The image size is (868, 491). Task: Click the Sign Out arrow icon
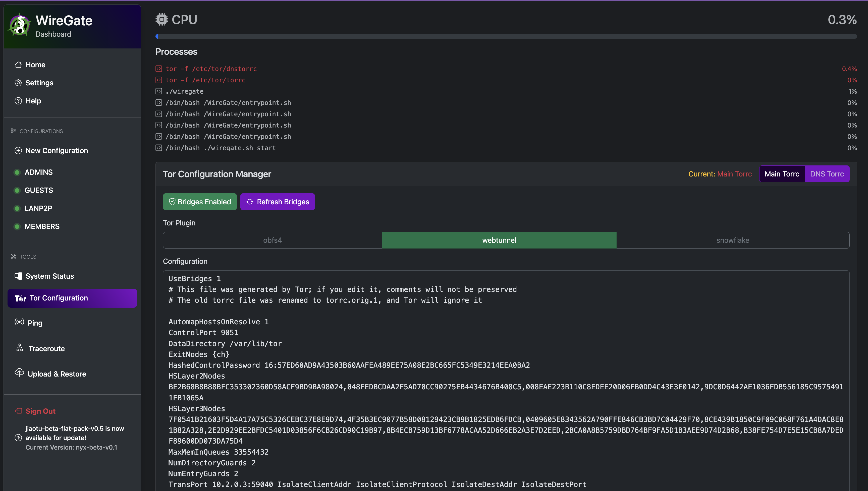click(18, 411)
